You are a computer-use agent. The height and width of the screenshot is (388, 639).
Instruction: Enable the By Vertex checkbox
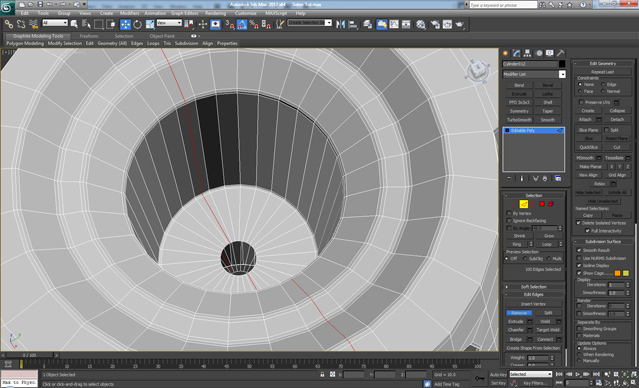pos(509,213)
